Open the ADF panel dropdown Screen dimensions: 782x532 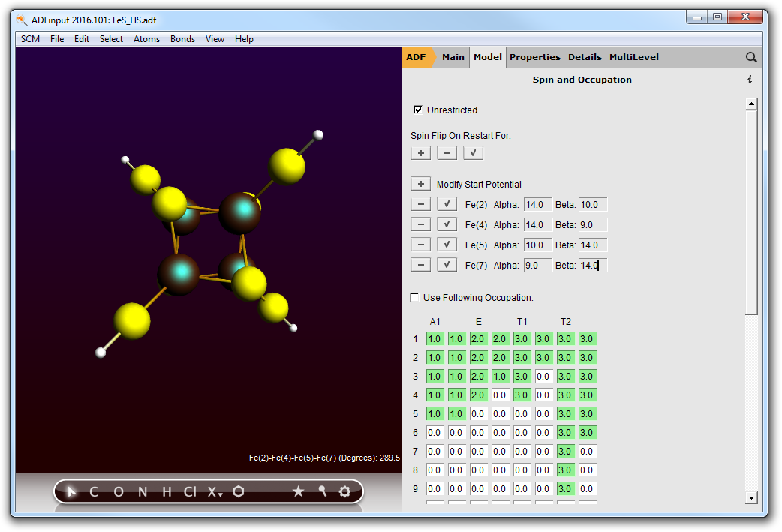pos(417,57)
